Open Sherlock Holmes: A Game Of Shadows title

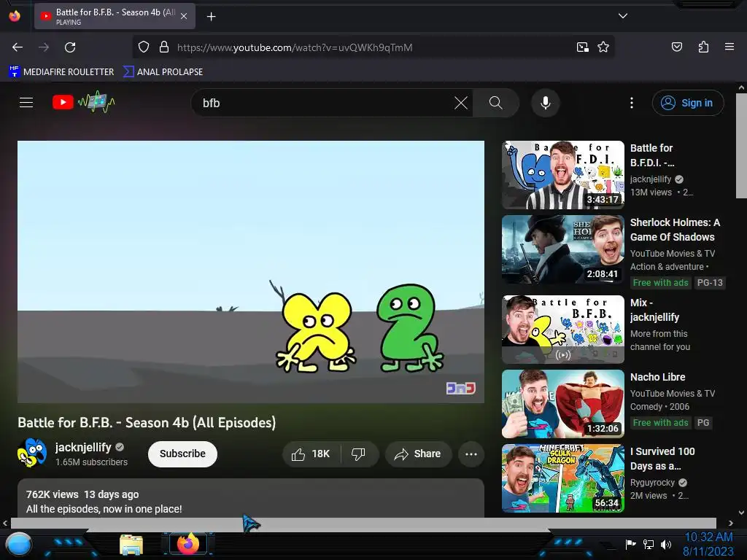point(675,230)
